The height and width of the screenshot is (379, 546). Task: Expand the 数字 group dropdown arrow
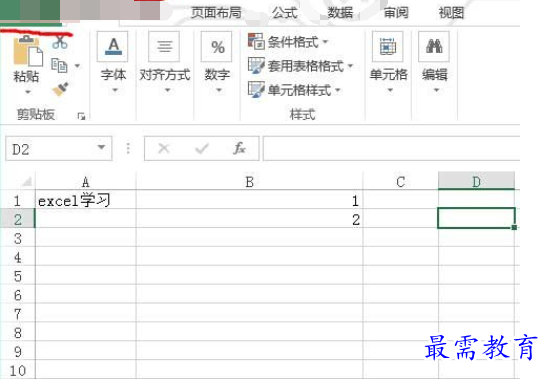point(219,90)
